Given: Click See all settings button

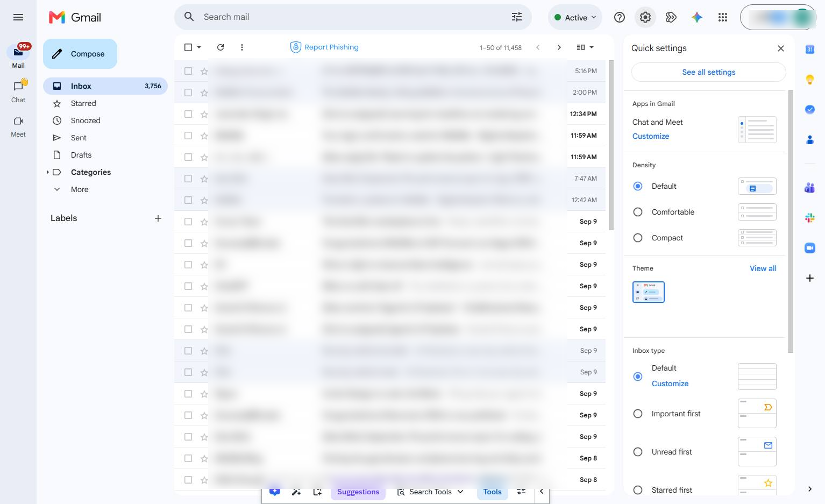Looking at the screenshot, I should (x=709, y=72).
